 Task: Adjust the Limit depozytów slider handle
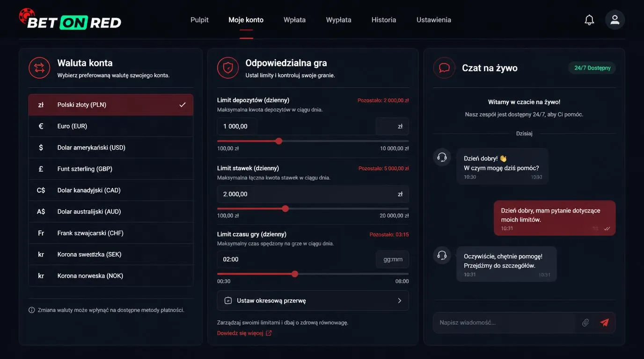pos(279,141)
